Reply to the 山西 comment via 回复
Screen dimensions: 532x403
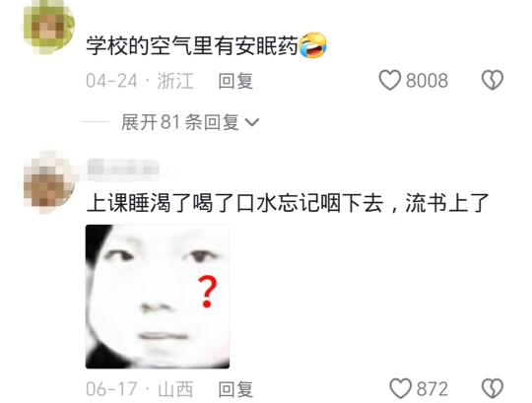click(x=235, y=389)
